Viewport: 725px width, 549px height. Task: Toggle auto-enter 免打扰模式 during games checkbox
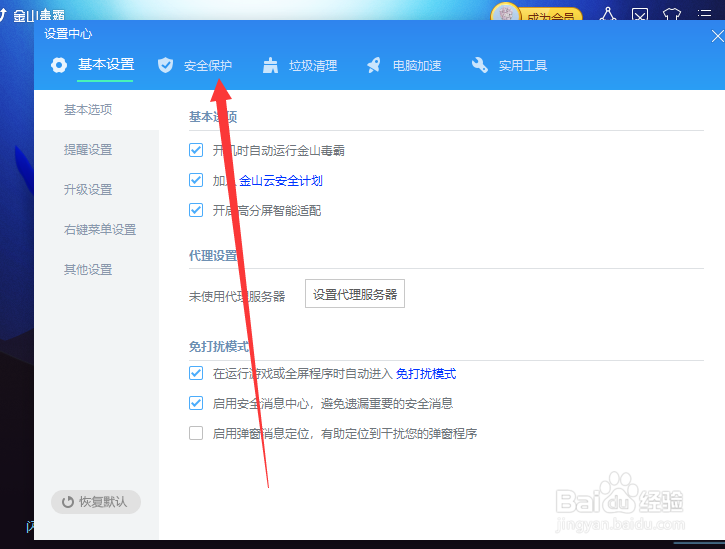click(x=196, y=373)
